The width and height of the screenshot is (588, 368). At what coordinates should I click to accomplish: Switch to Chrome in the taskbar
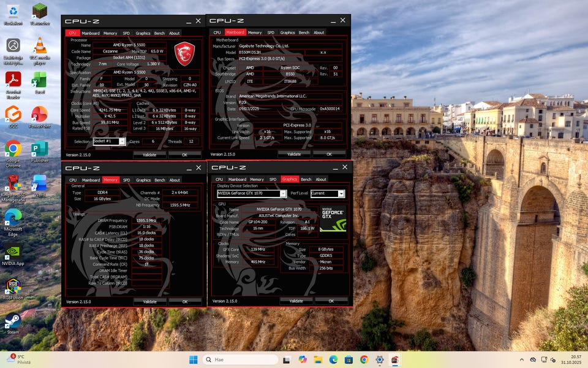364,360
